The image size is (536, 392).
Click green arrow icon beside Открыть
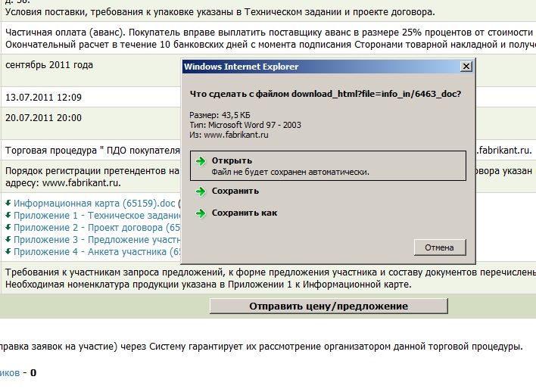click(x=201, y=161)
